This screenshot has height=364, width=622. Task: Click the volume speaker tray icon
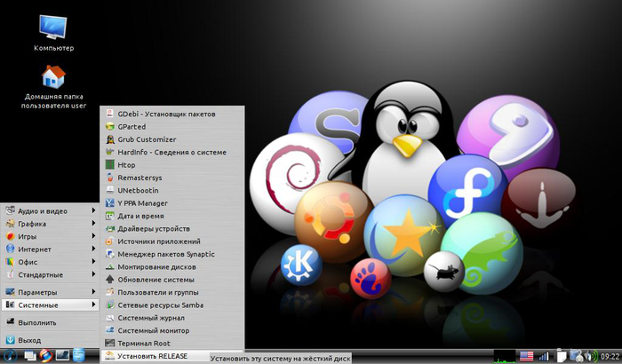click(591, 356)
